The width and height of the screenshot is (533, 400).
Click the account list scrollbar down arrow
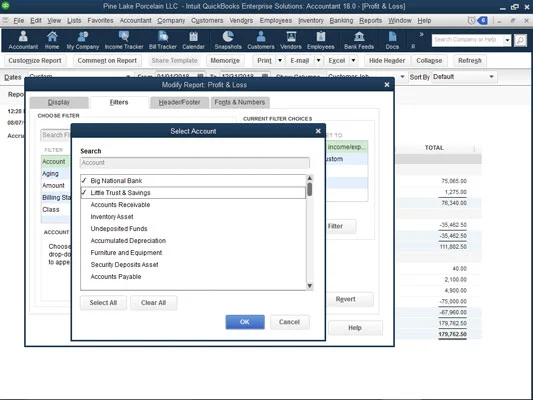click(309, 286)
